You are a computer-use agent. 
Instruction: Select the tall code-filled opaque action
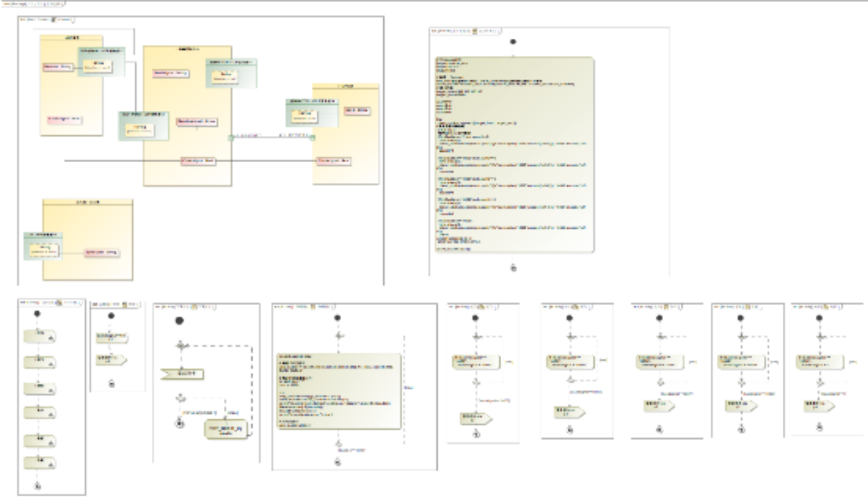tap(512, 156)
